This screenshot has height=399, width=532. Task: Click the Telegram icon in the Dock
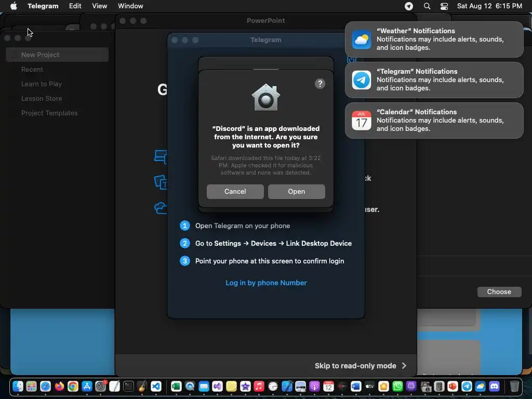[x=467, y=386]
